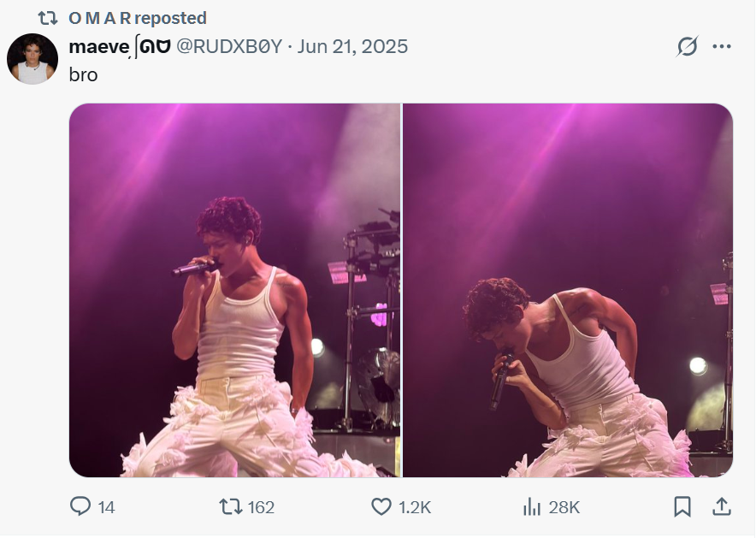
Task: Click the "bro" post text
Action: tap(83, 74)
